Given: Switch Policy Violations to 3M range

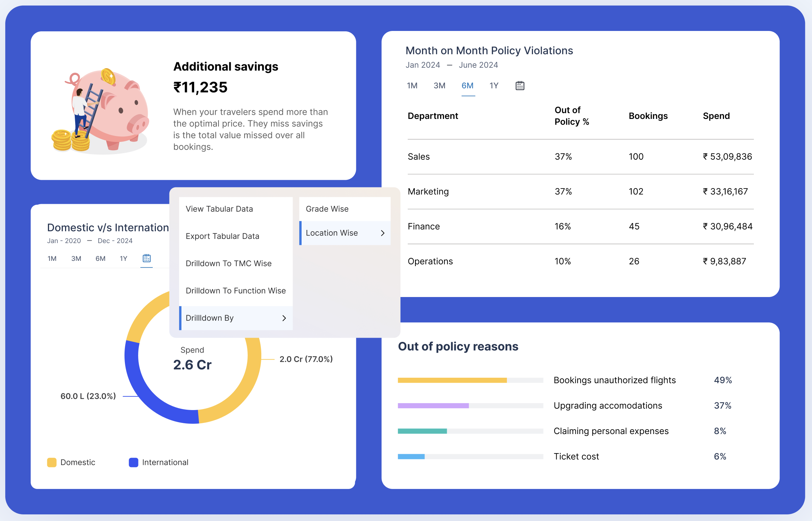Looking at the screenshot, I should point(439,86).
